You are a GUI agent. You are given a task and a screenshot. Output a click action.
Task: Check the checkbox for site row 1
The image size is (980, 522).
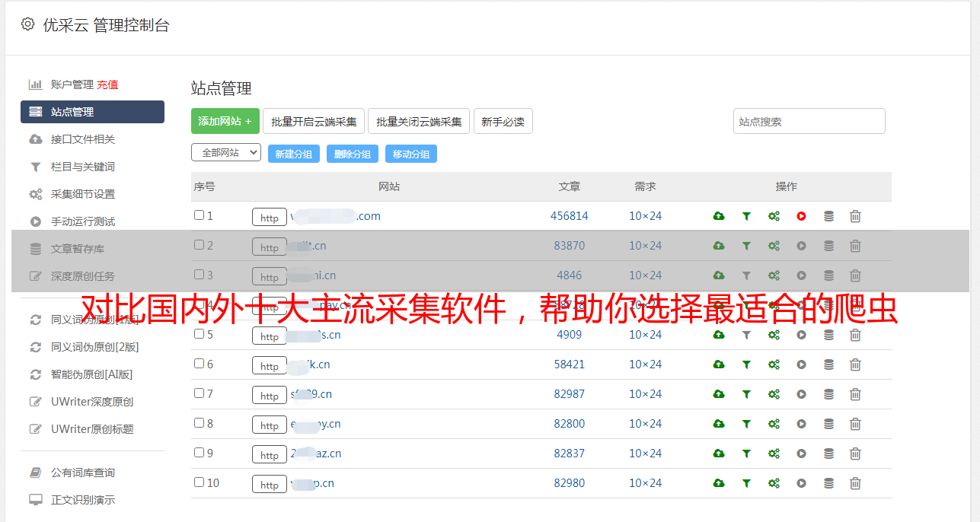pos(199,215)
